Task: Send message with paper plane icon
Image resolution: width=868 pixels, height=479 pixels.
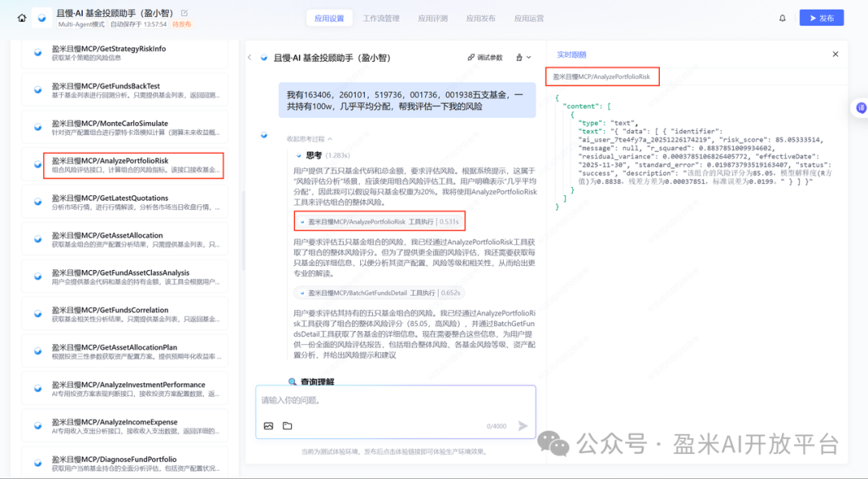Action: [x=522, y=425]
